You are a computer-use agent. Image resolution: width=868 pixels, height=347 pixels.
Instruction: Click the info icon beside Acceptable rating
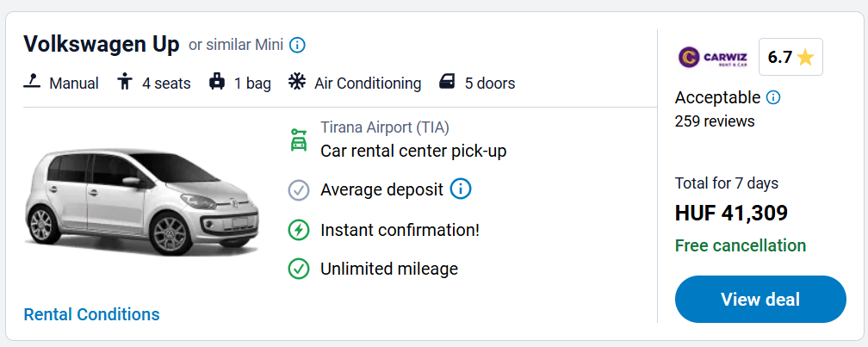point(773,97)
